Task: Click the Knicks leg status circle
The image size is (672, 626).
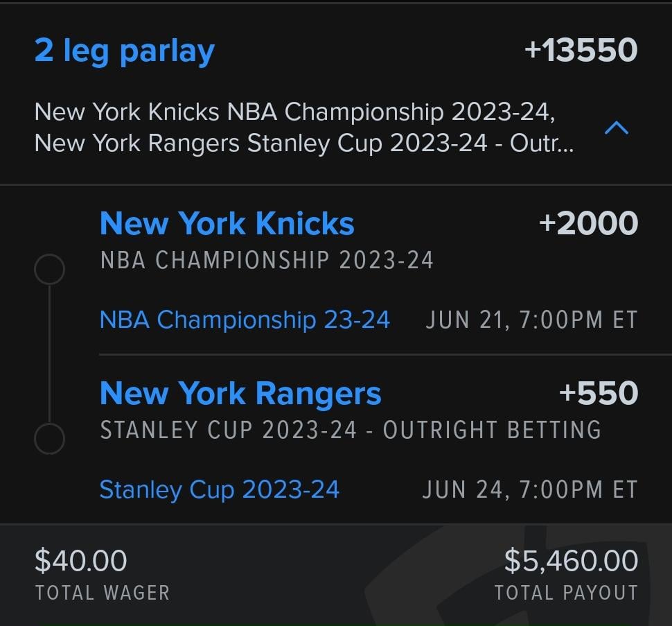Action: click(x=49, y=269)
